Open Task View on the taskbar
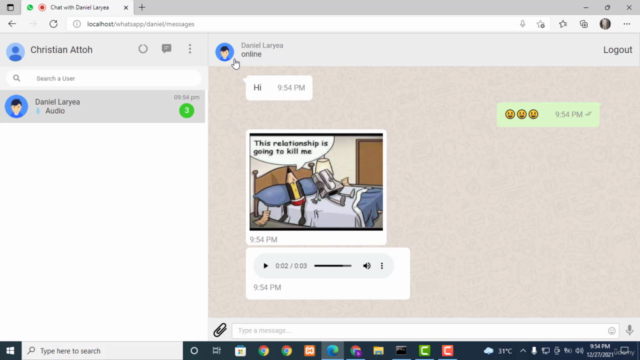Image resolution: width=640 pixels, height=360 pixels. 217,351
